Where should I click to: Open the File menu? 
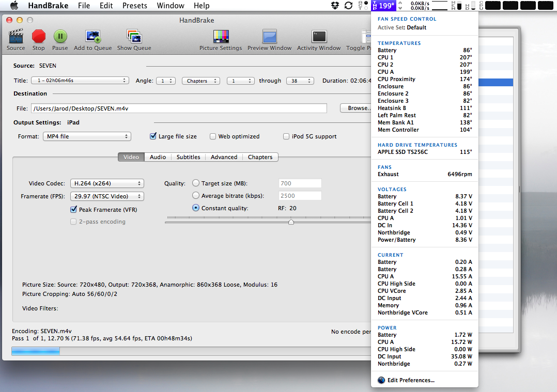click(x=84, y=5)
